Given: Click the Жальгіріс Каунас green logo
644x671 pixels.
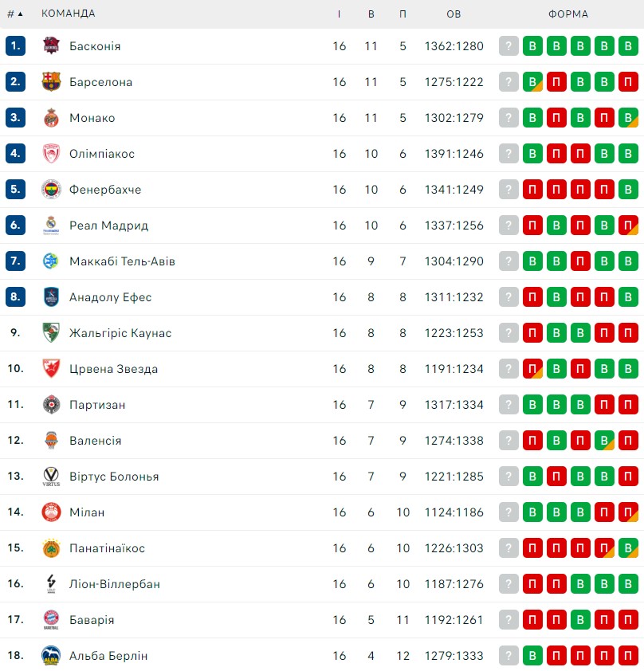Looking at the screenshot, I should (51, 333).
